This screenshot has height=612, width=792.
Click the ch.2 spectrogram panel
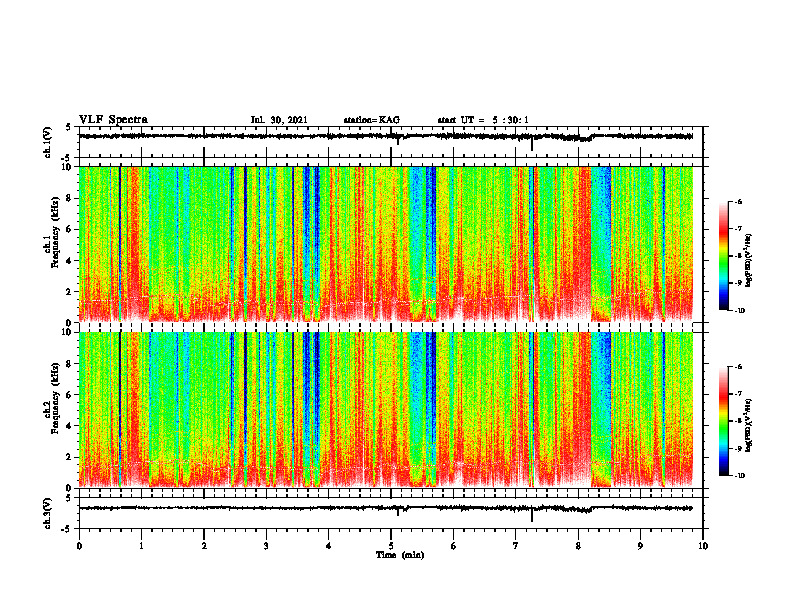click(386, 410)
